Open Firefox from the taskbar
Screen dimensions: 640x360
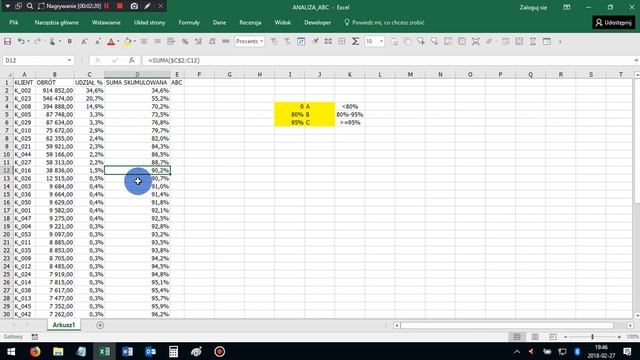coord(35,351)
